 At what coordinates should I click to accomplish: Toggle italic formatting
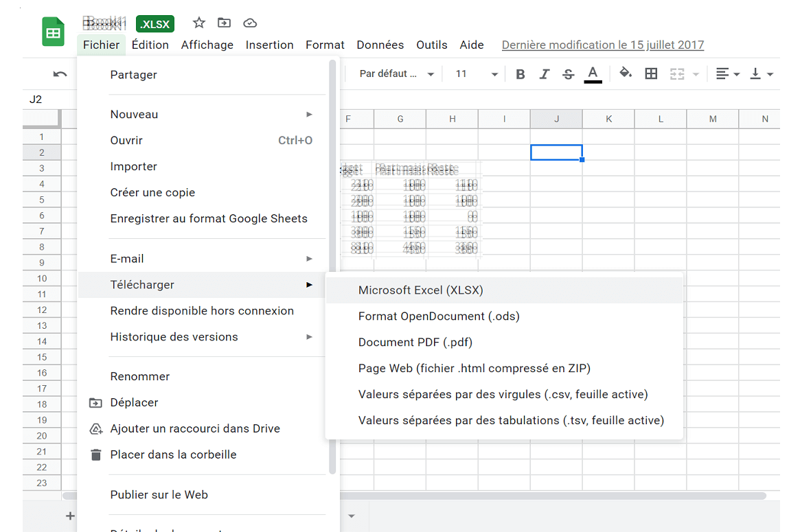point(544,74)
